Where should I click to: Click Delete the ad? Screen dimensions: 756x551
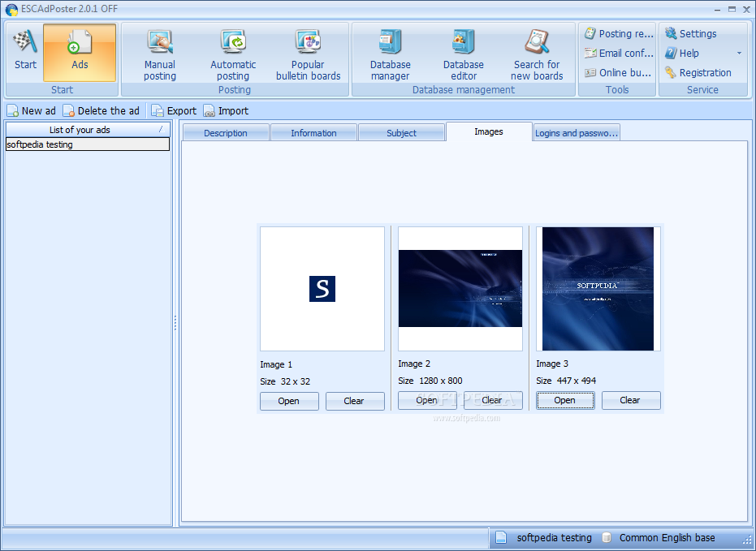[x=102, y=111]
